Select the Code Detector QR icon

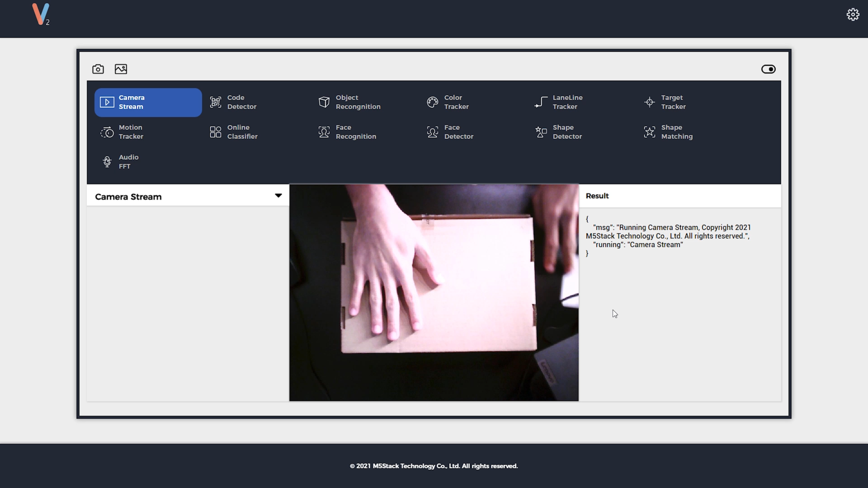point(216,102)
